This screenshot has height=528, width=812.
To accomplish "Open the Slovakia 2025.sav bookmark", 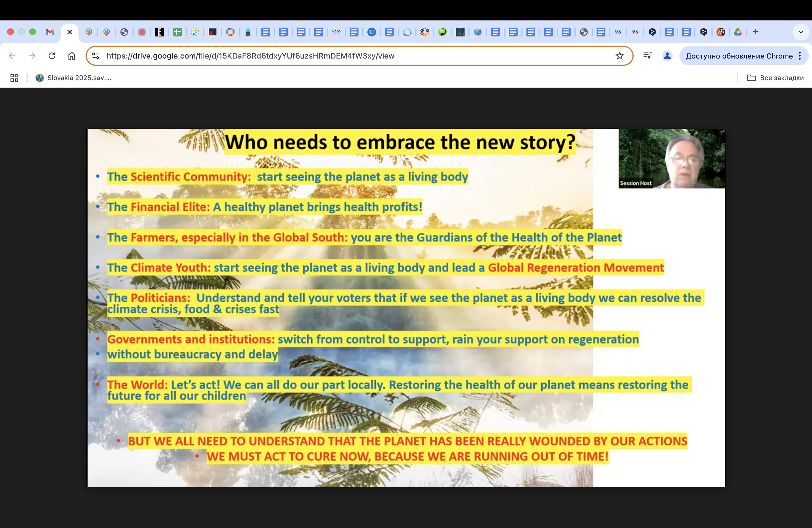I will coord(73,78).
